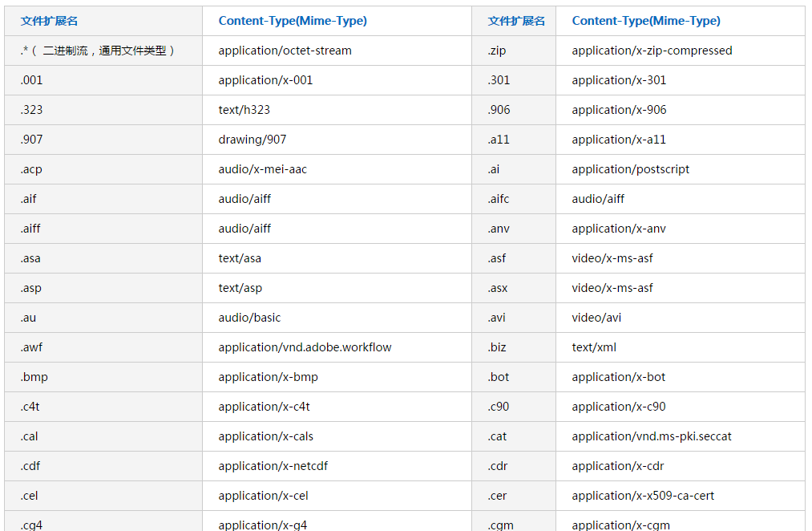Select the '.aifc' extension cell
This screenshot has height=531, width=812.
click(514, 199)
